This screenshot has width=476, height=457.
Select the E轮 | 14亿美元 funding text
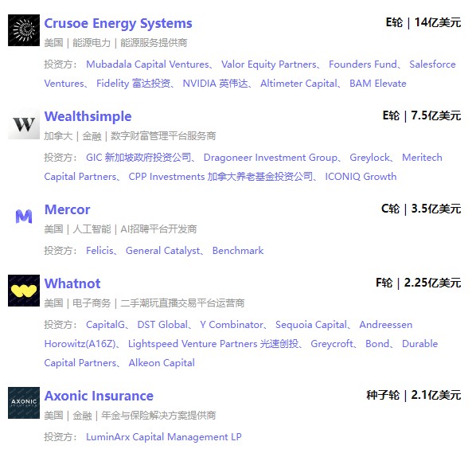pos(423,23)
